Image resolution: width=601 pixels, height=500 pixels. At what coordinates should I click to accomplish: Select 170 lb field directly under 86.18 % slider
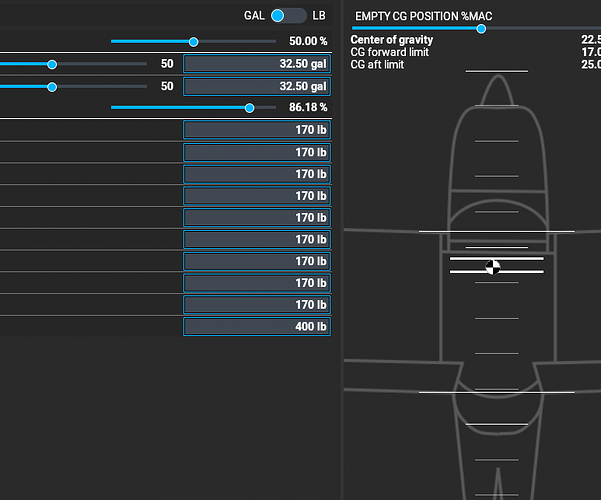257,130
